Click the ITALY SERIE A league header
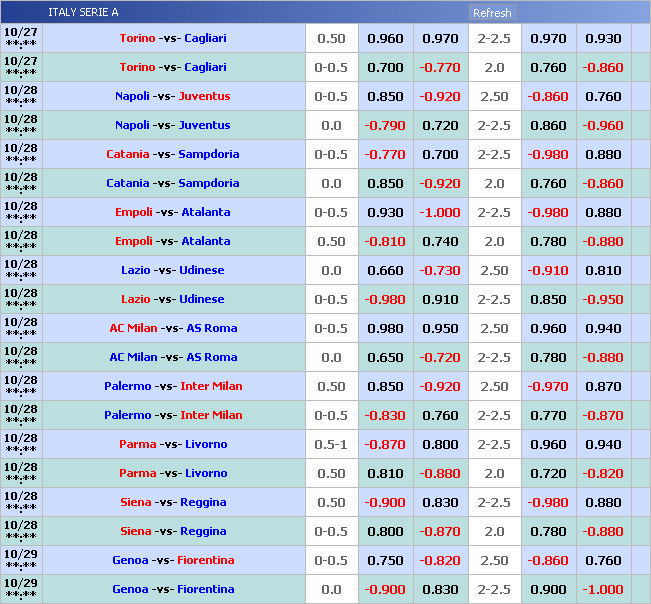Image resolution: width=651 pixels, height=604 pixels. coord(83,13)
